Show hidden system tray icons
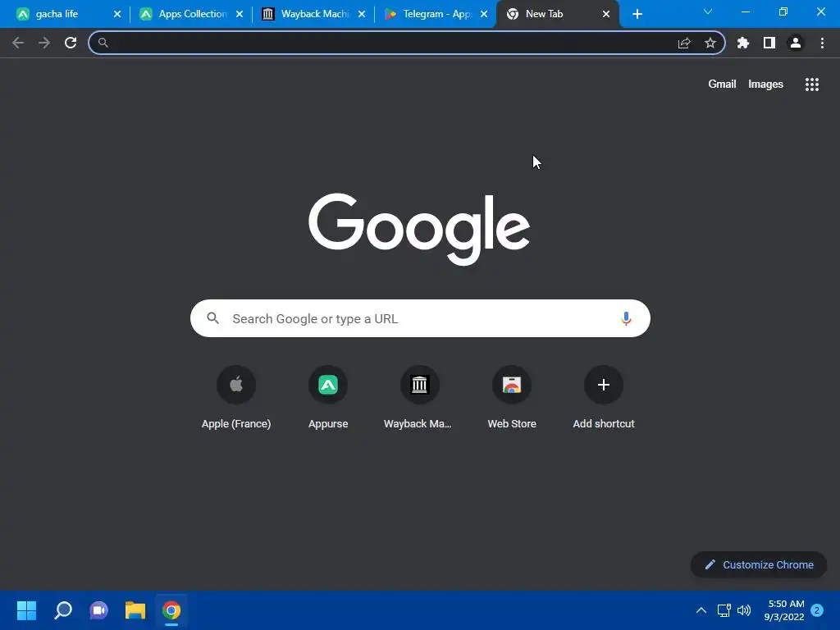 click(x=701, y=610)
